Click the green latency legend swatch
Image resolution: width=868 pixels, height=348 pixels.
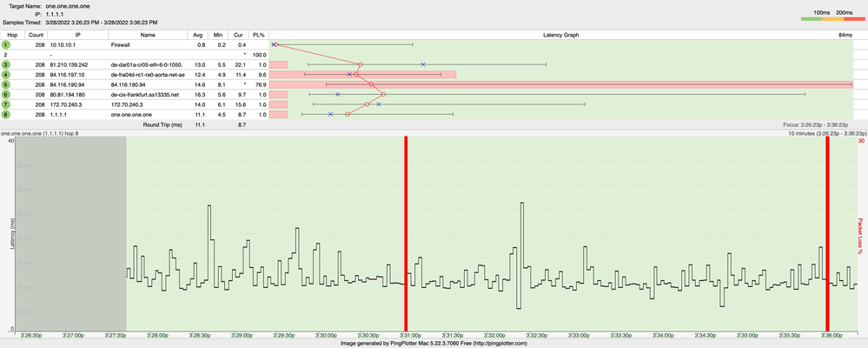point(812,19)
